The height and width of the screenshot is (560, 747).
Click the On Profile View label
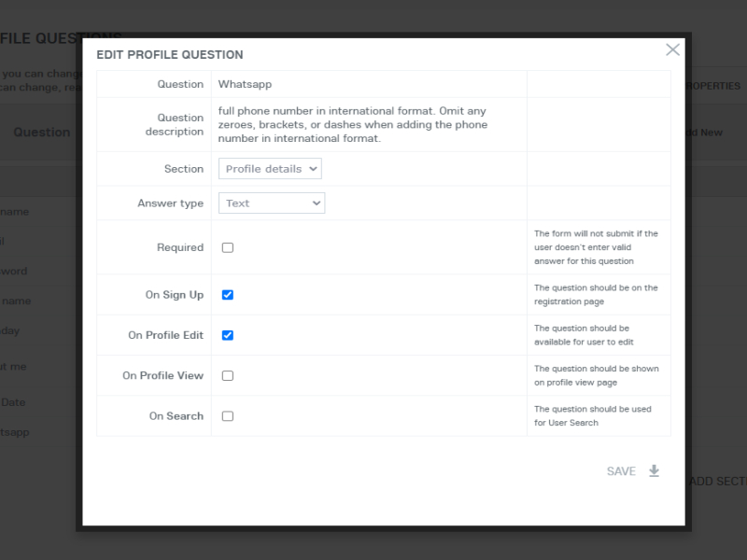click(x=162, y=375)
